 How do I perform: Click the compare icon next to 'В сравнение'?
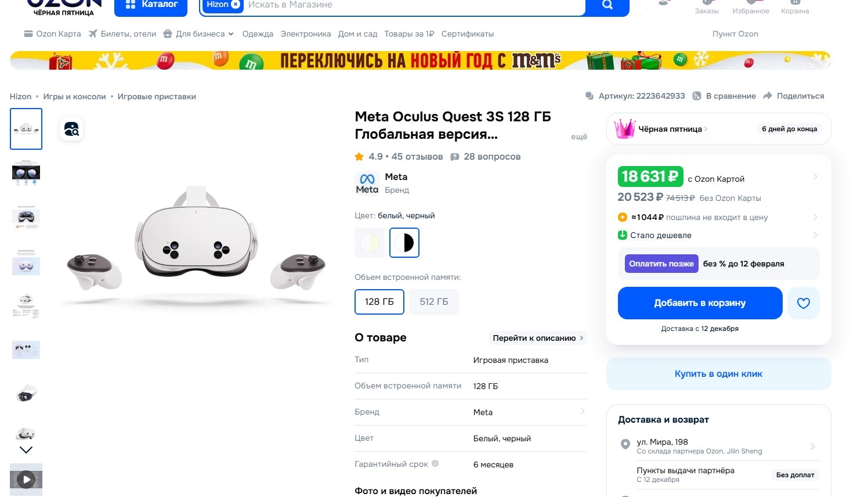[697, 96]
